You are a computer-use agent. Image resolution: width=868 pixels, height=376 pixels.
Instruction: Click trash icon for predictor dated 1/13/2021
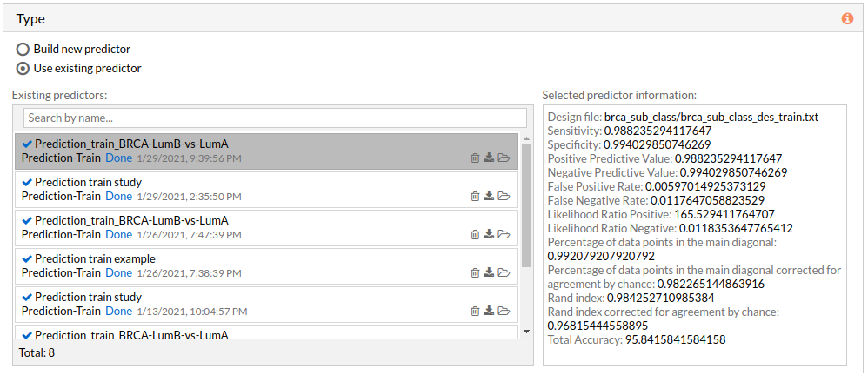(475, 311)
